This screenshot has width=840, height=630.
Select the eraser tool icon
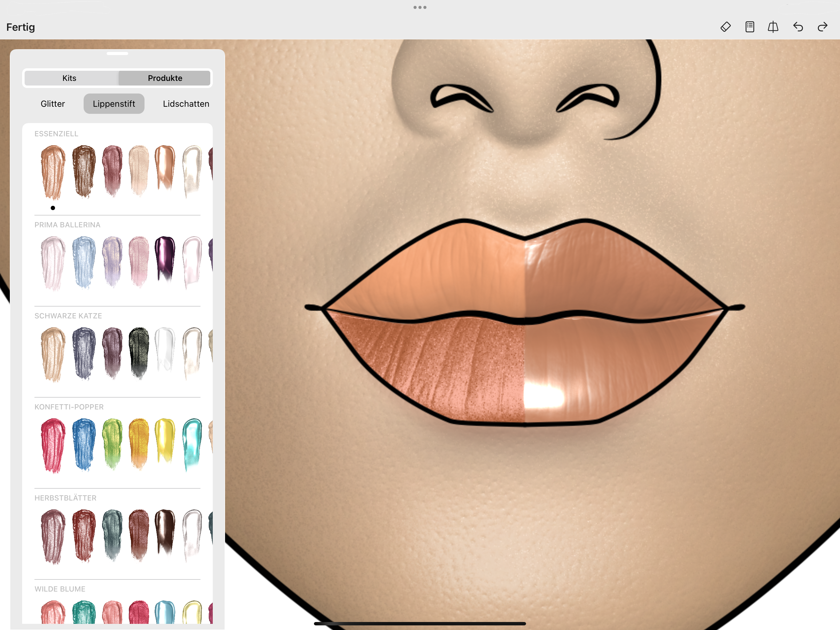coord(725,27)
